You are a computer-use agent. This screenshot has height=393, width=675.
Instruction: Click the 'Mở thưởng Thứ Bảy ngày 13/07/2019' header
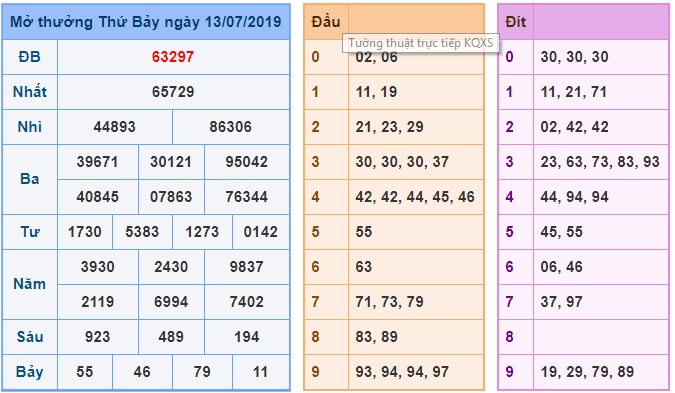146,22
